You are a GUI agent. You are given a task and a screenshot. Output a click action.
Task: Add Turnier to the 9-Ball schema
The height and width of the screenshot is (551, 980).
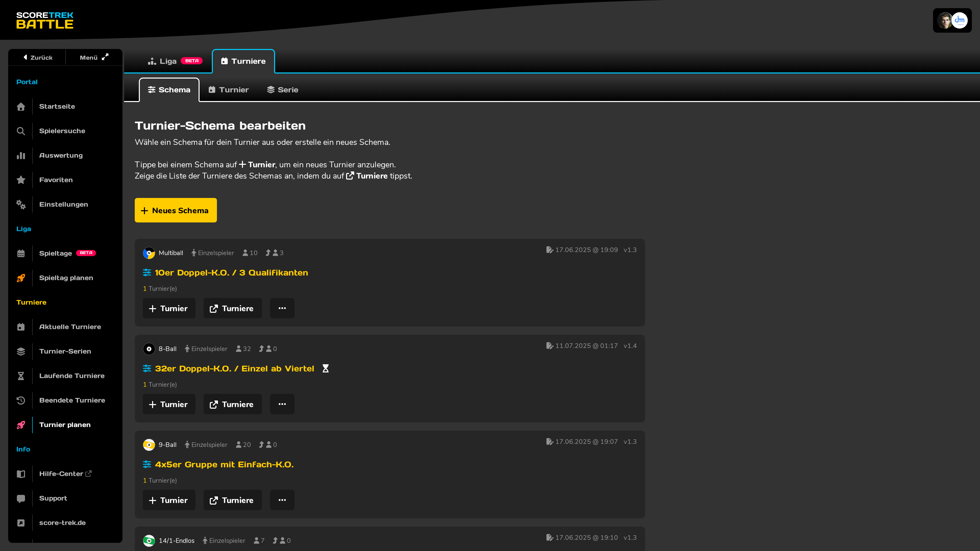point(169,500)
